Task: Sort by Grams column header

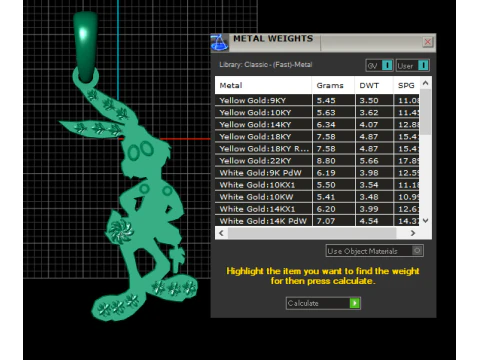Action: point(333,85)
